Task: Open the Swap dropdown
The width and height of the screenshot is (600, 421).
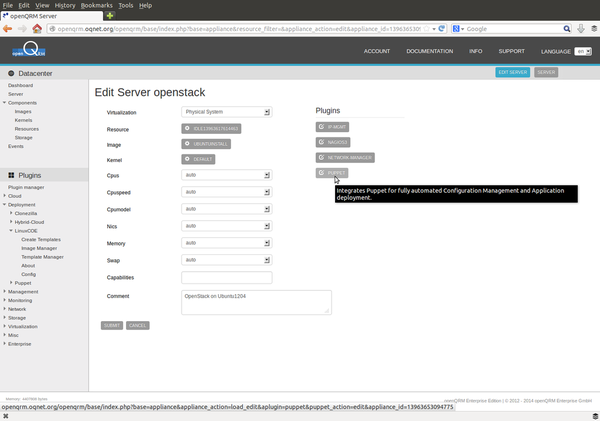Action: pos(227,260)
